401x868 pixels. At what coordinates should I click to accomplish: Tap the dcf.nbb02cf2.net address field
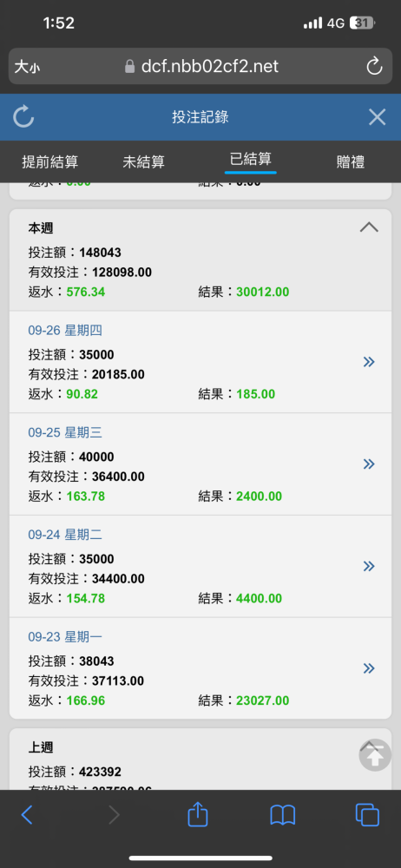(200, 67)
